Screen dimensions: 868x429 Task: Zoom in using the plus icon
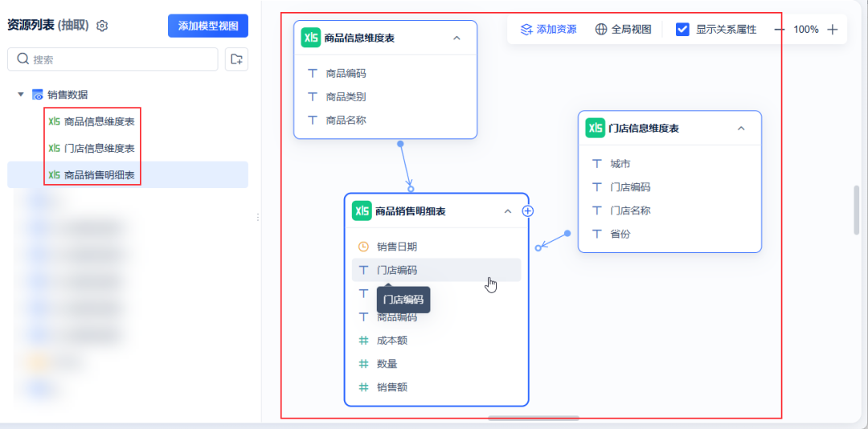832,30
